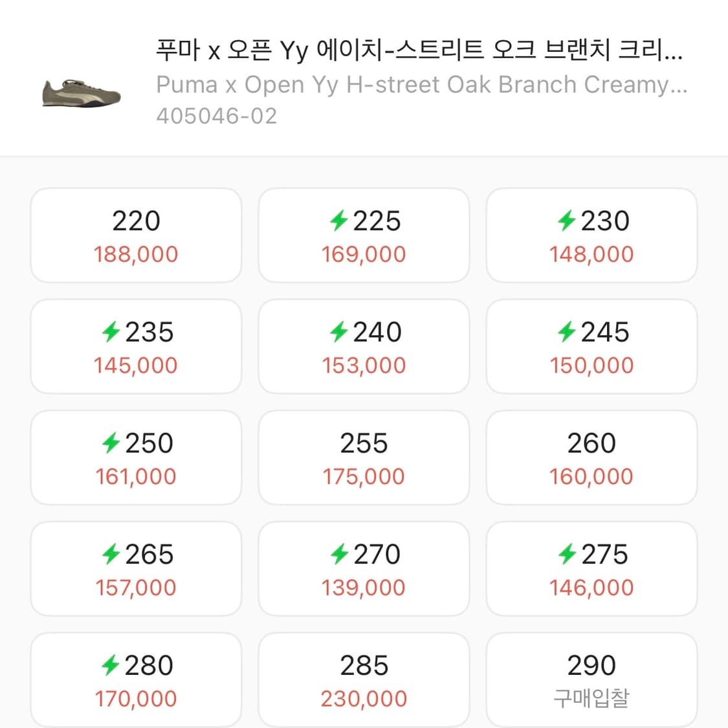
Task: Tap the 169,000 price under 225
Action: point(364,254)
